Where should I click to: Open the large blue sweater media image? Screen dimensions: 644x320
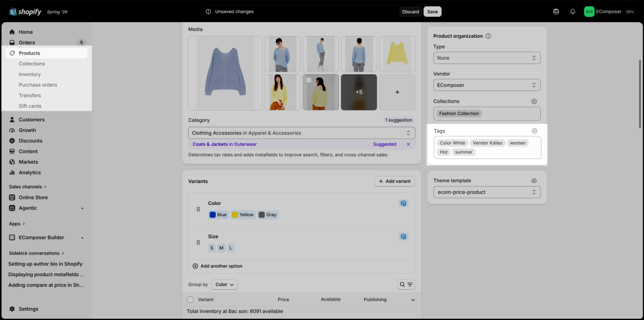click(x=225, y=73)
